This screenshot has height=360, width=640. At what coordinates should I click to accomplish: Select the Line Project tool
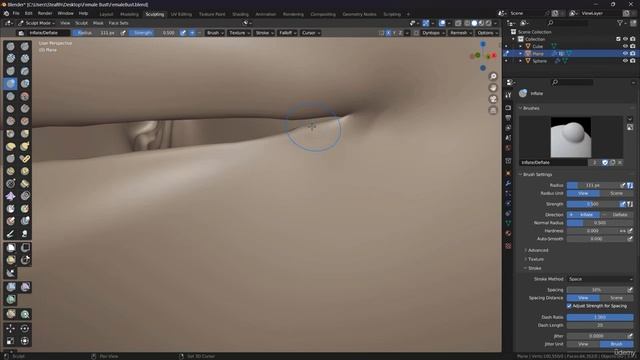pyautogui.click(x=11, y=273)
